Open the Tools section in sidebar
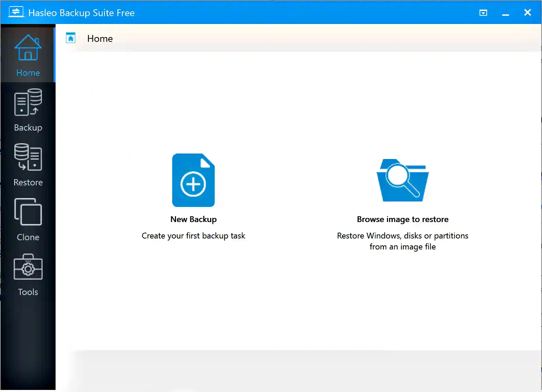The image size is (542, 392). coord(28,274)
